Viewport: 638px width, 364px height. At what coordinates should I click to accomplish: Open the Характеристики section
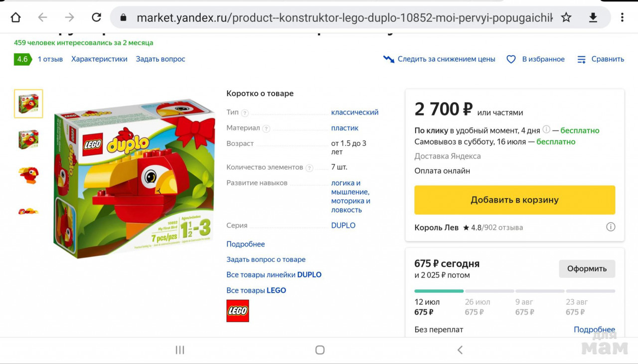tap(99, 59)
